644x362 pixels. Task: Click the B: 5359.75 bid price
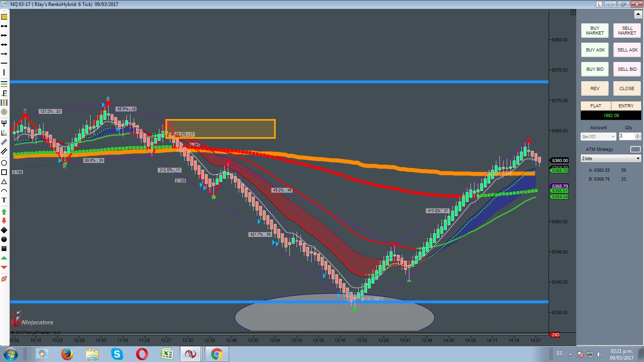pyautogui.click(x=599, y=179)
